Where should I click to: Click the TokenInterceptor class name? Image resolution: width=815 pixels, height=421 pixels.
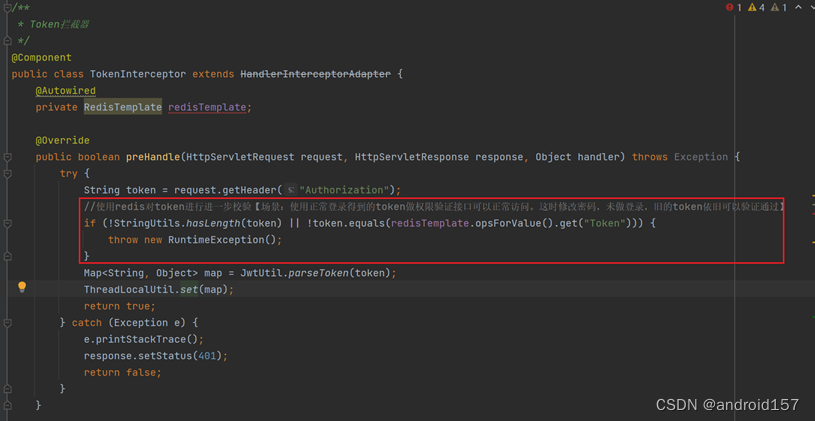(x=138, y=74)
